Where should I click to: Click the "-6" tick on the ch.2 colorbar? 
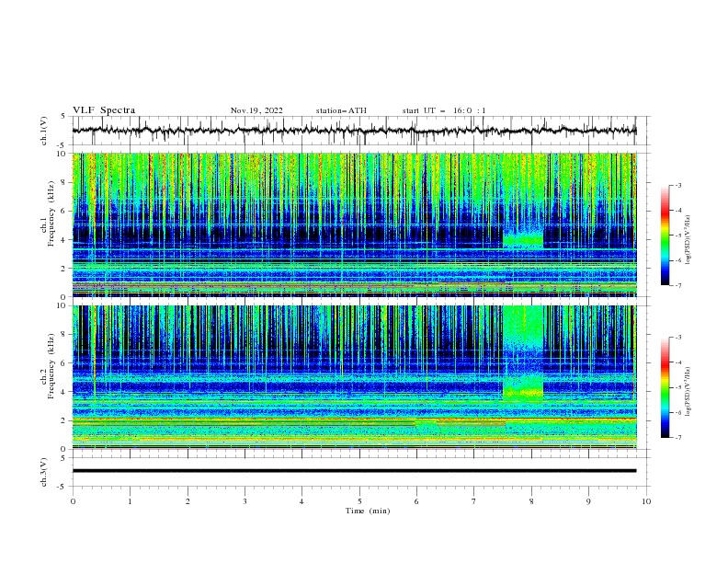[677, 412]
